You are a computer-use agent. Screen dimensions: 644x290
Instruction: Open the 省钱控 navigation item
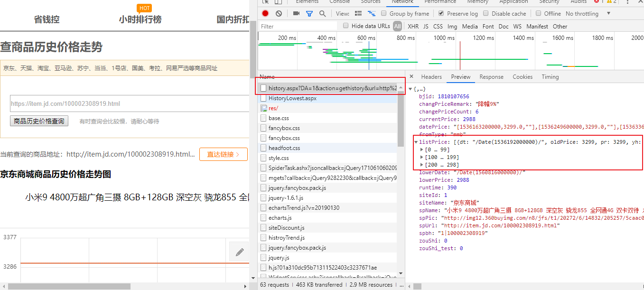coord(47,19)
